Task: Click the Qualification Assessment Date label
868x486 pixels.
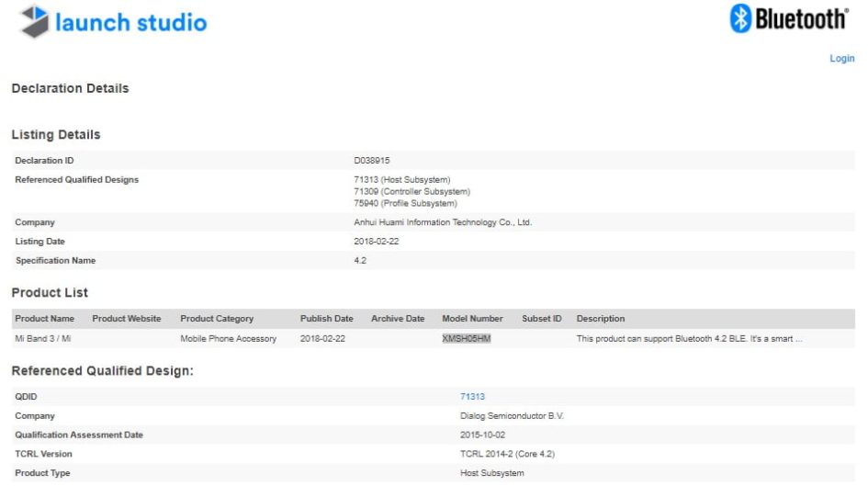Action: (x=79, y=435)
